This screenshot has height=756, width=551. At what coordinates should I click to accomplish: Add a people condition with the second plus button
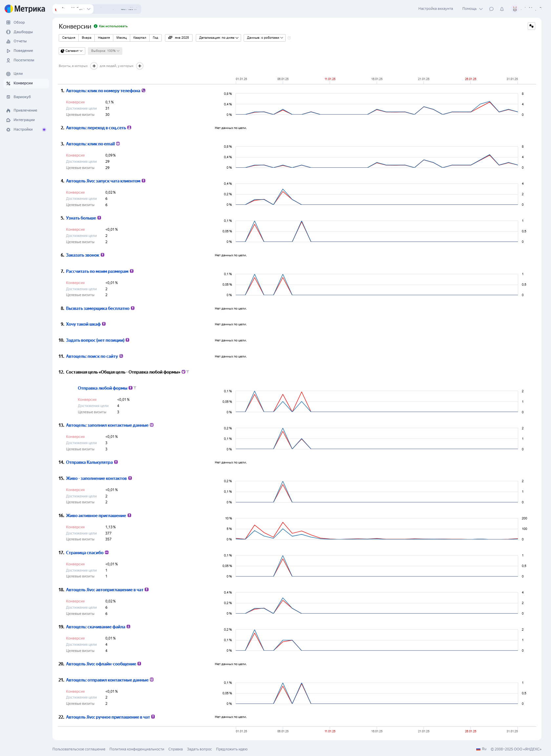[x=140, y=66]
